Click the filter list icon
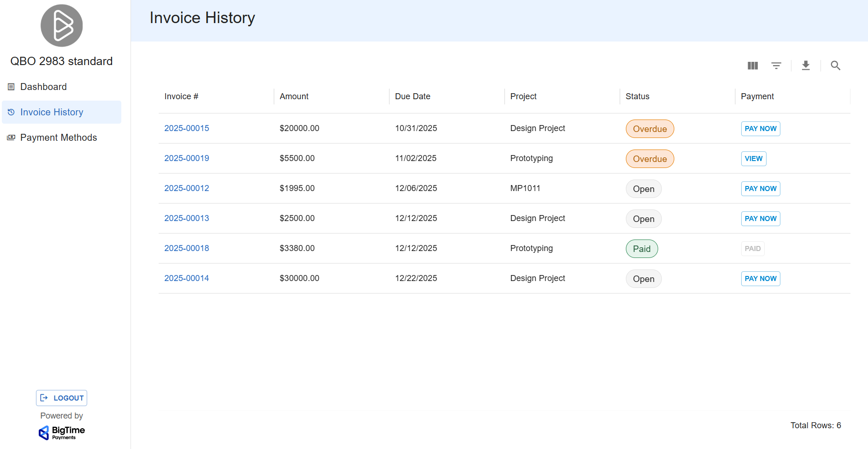The image size is (868, 449). [x=776, y=66]
